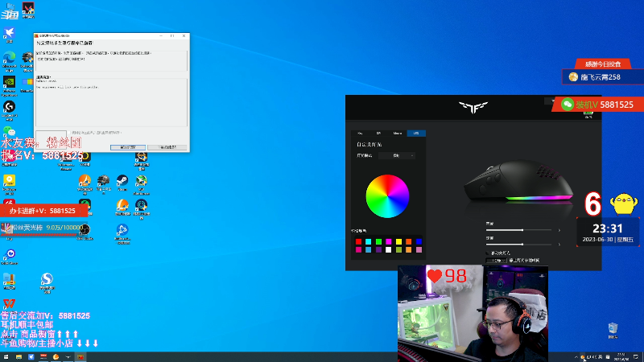Screen dimensions: 644x362
Task: Open the lighting mode dropdown
Action: [x=396, y=155]
